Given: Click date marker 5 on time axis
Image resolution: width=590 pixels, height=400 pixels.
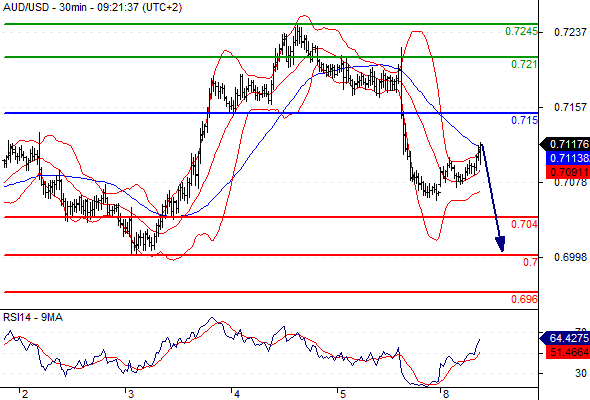Looking at the screenshot, I should point(342,394).
